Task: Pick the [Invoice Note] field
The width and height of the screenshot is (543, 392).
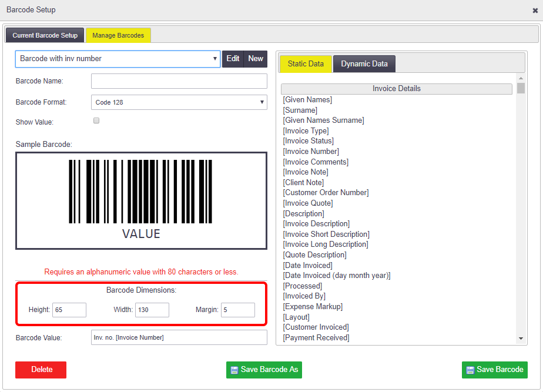Action: click(306, 172)
